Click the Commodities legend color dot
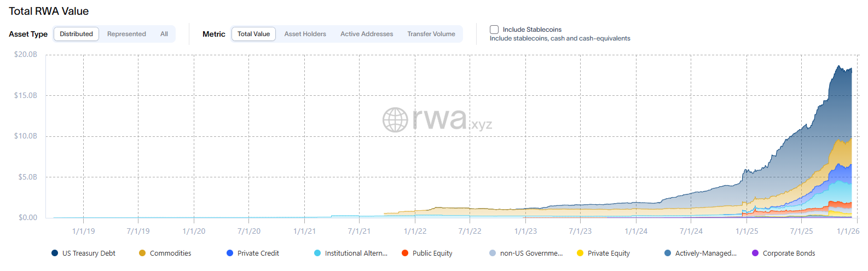Image resolution: width=868 pixels, height=271 pixels. (142, 253)
